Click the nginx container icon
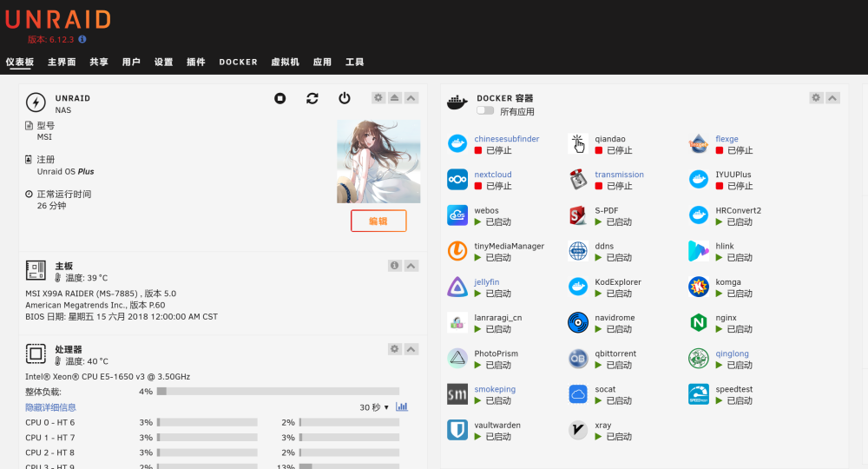The height and width of the screenshot is (469, 868). (699, 323)
